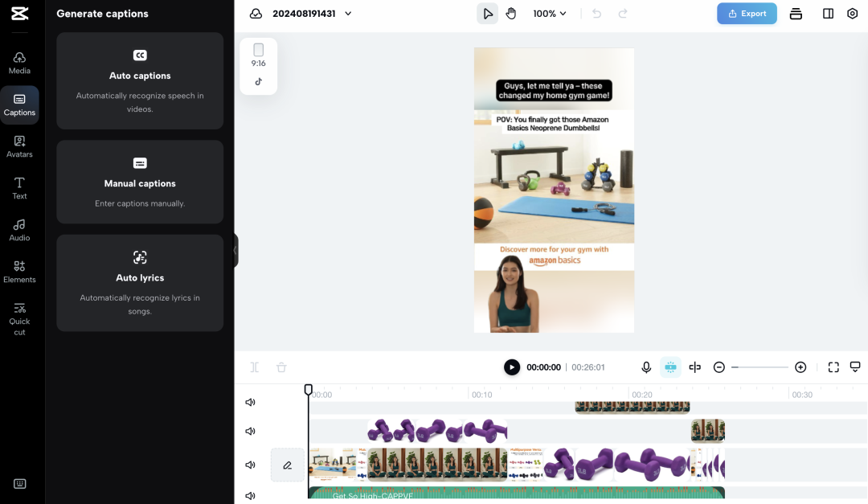Screen dimensions: 868x504
Task: Toggle the split panel layout icon
Action: click(828, 14)
